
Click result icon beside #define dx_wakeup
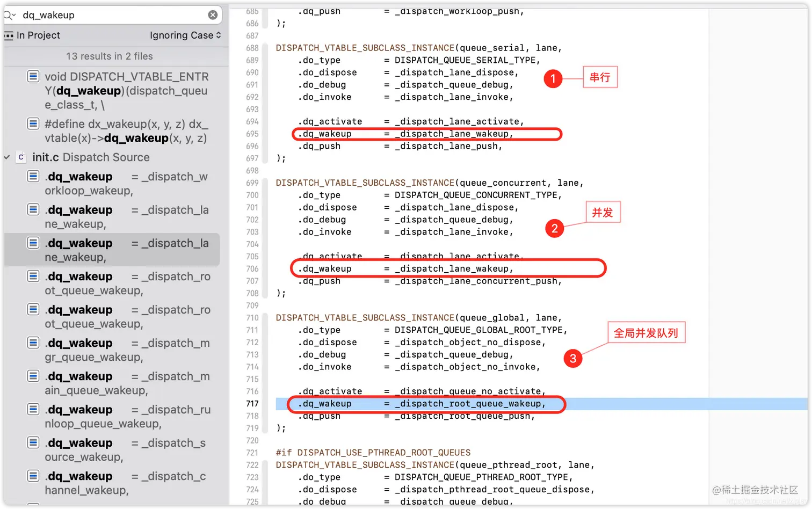[x=33, y=123]
